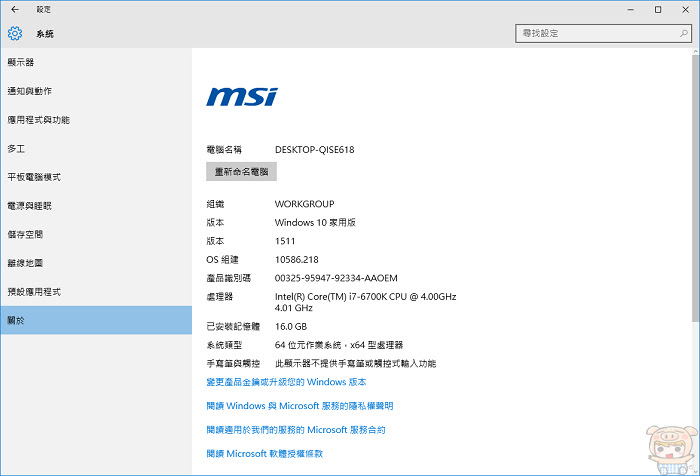Click the search magnifier icon
Screen dimensions: 700x476
(x=683, y=33)
